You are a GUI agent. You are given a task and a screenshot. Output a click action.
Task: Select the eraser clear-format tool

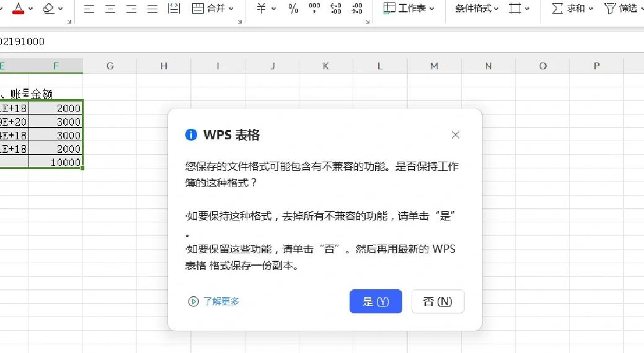pyautogui.click(x=48, y=8)
